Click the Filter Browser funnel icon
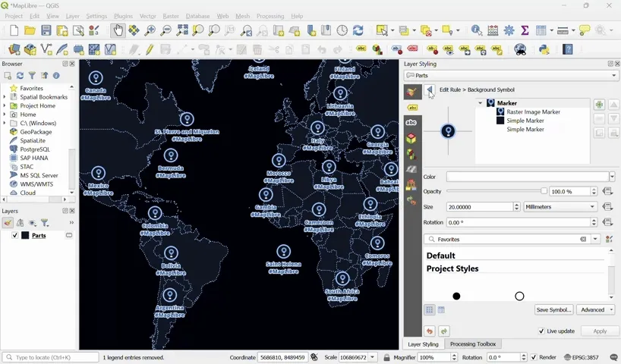Screen dimensions: 621x364 [x=32, y=76]
